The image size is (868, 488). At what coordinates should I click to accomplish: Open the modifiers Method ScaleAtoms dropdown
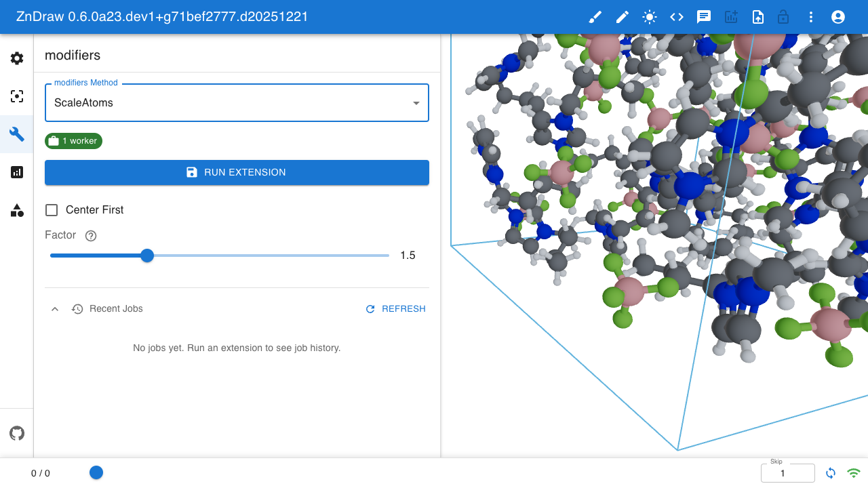237,103
